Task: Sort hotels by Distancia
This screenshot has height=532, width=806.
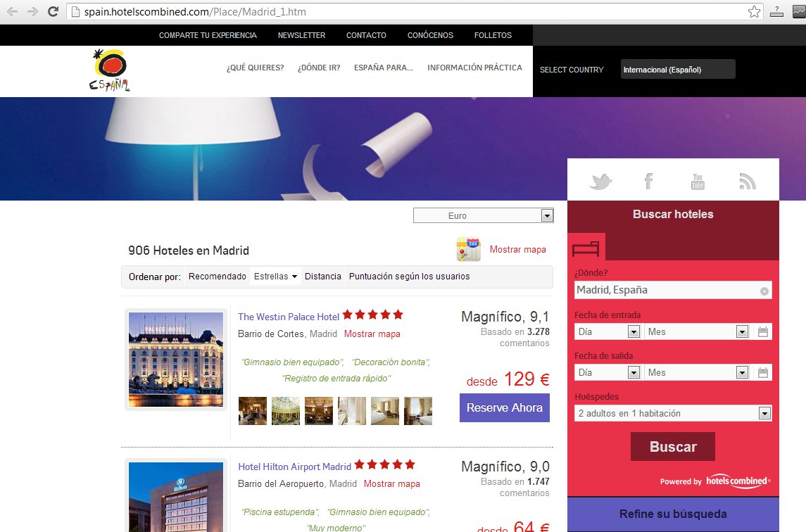Action: (323, 277)
